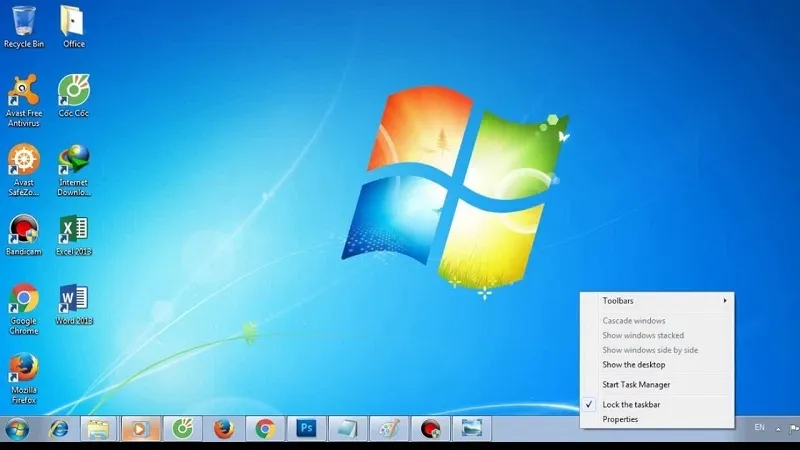Screen dimensions: 800x450
Task: Open the Recycle Bin desktop icon
Action: (x=23, y=27)
